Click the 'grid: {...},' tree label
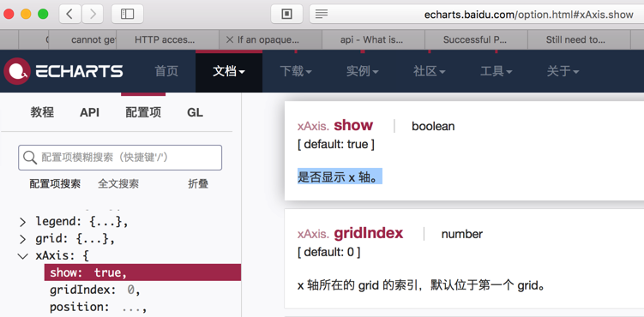The height and width of the screenshot is (317, 644). click(x=75, y=239)
